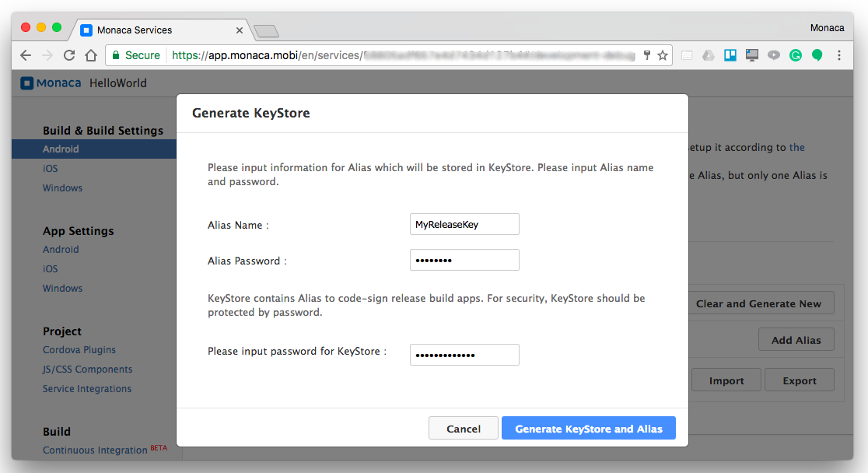Focus the Alias Name input field

point(464,224)
